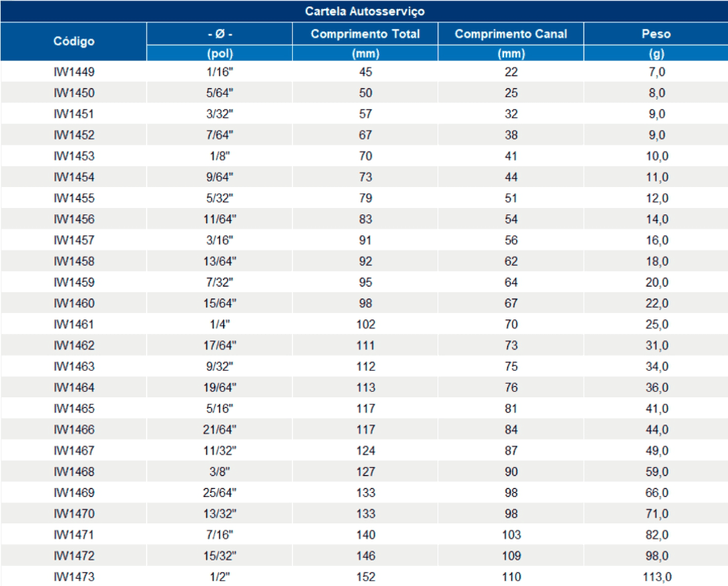
Task: Click the 3/16" diameter cell
Action: point(219,240)
